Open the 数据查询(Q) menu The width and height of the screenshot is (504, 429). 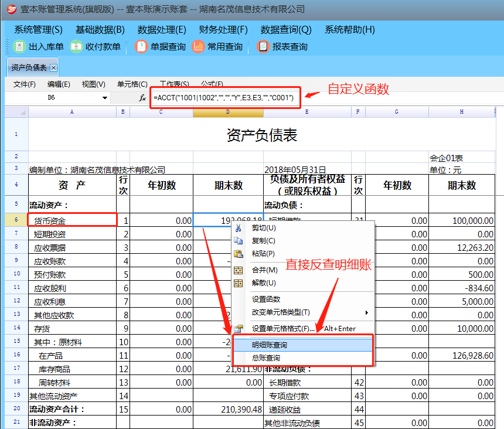pos(286,30)
